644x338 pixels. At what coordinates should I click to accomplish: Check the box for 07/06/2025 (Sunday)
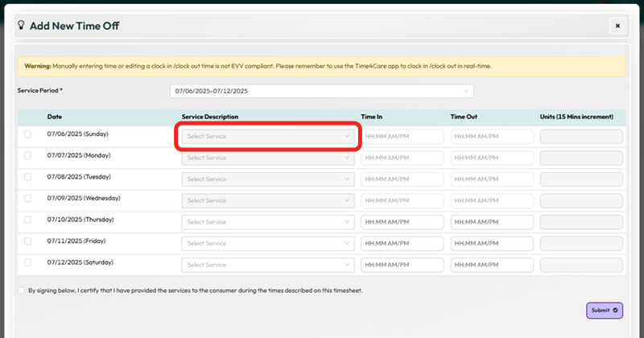pos(28,134)
